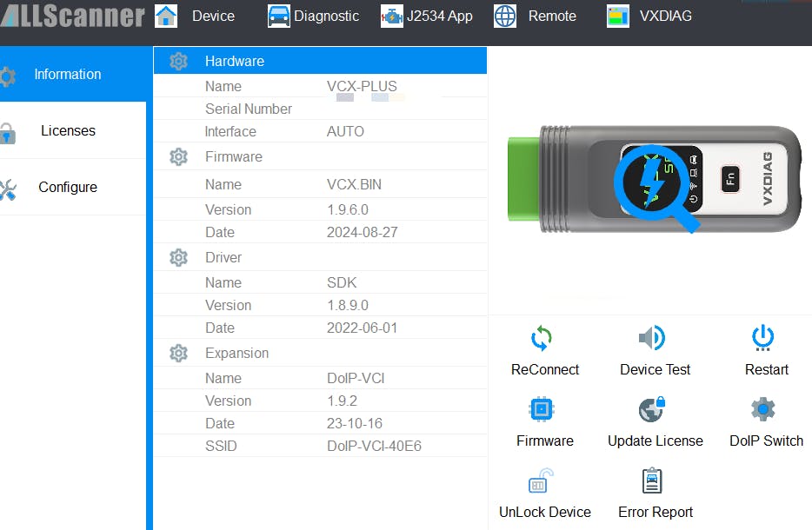The height and width of the screenshot is (530, 812).
Task: Switch to the Diagnostic tab
Action: point(314,16)
